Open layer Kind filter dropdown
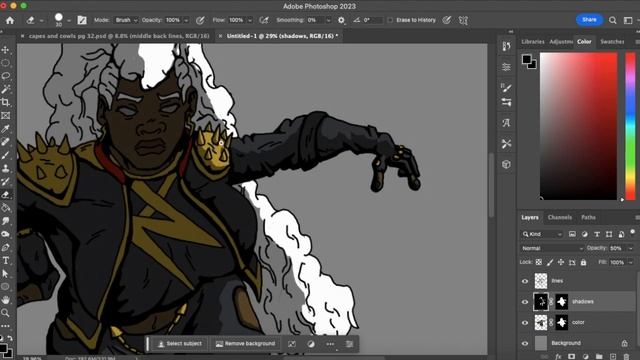 click(542, 234)
